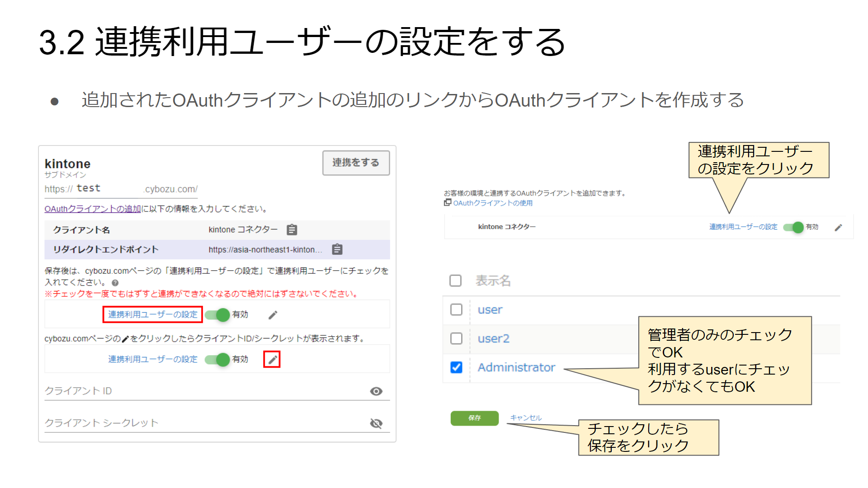Screen dimensions: 868x488
Task: Uncheck the Administrator checkbox
Action: 457,367
